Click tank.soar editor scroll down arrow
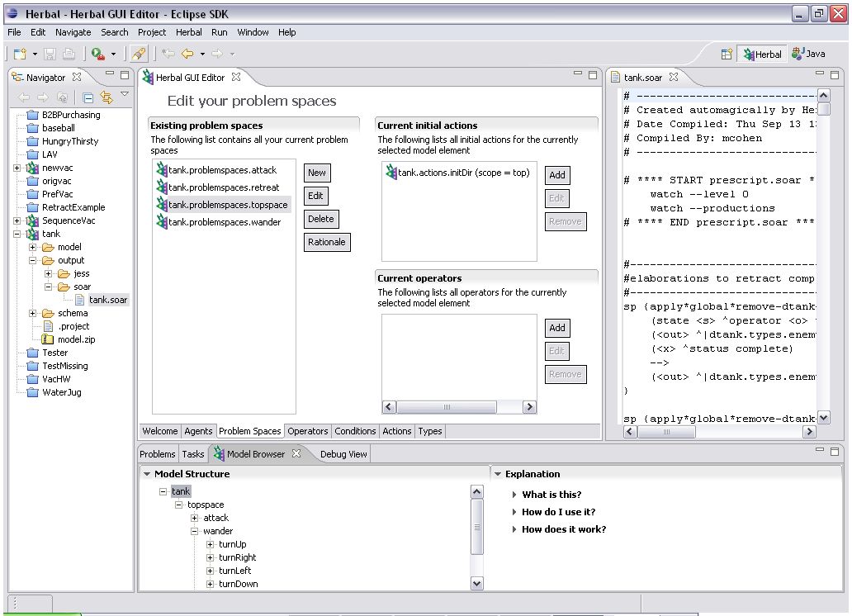Screen dimensions: 852x616 tap(824, 418)
